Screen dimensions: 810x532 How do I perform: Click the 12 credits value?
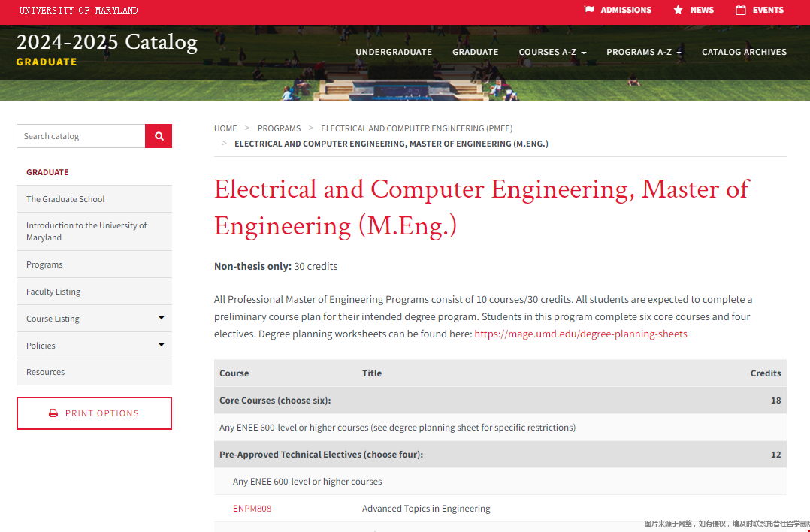coord(775,455)
